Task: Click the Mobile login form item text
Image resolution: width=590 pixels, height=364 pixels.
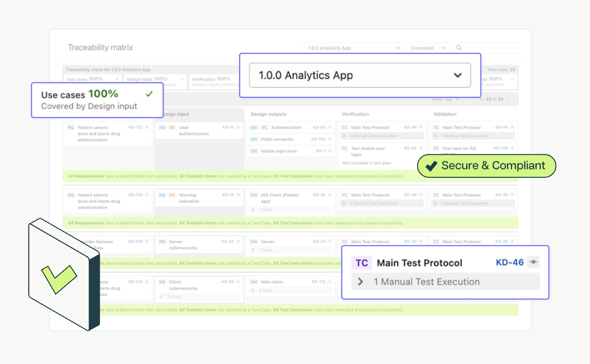Action: pos(279,151)
